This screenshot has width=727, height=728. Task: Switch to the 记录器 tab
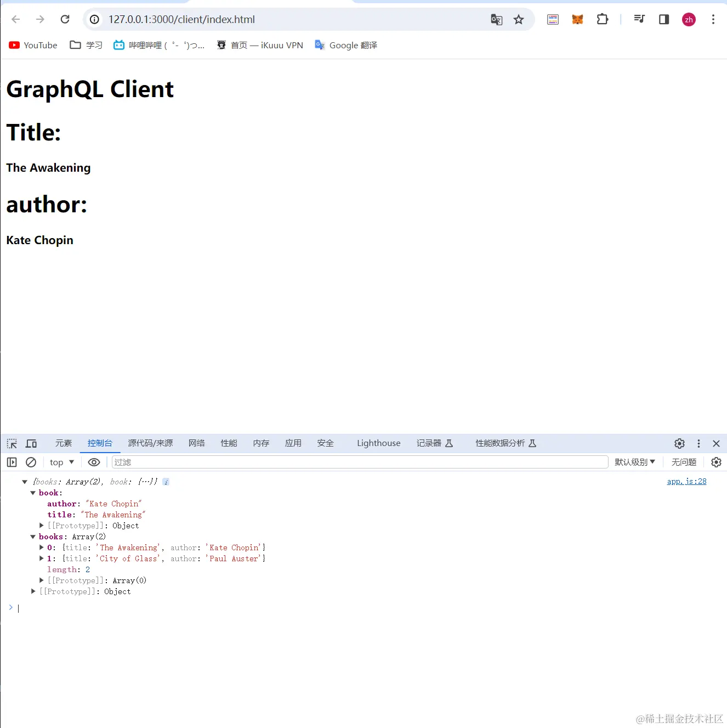click(x=435, y=443)
